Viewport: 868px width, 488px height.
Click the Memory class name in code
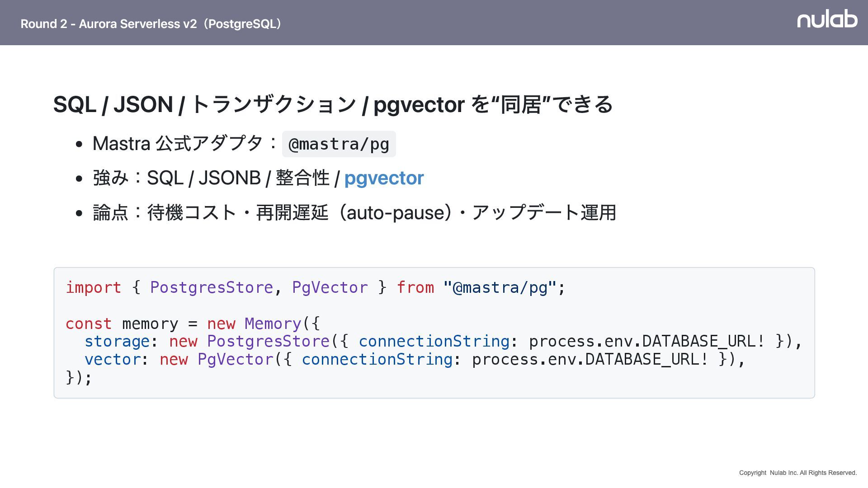[273, 324]
